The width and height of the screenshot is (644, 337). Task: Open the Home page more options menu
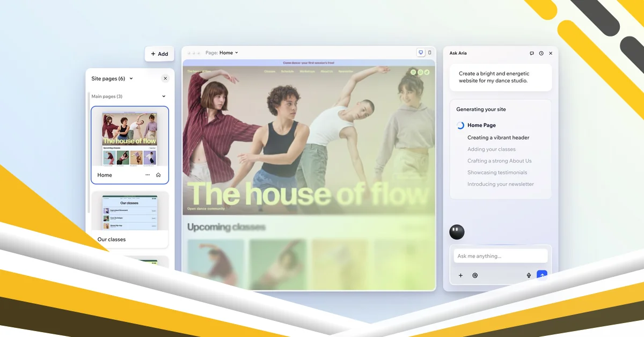click(148, 175)
